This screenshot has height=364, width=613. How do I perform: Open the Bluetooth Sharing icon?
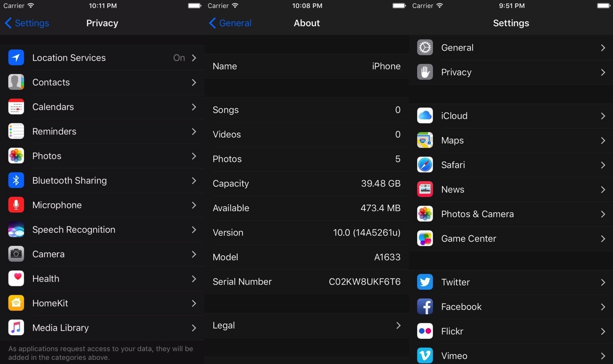pyautogui.click(x=16, y=180)
